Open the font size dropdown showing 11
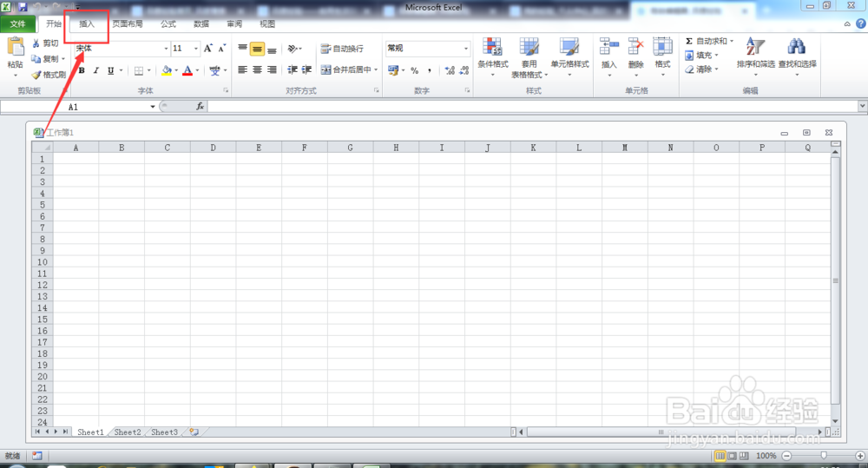 pos(196,49)
